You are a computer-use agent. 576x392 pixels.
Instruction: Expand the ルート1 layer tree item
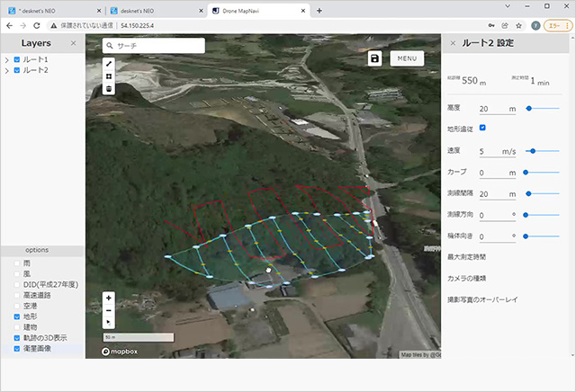[x=7, y=59]
